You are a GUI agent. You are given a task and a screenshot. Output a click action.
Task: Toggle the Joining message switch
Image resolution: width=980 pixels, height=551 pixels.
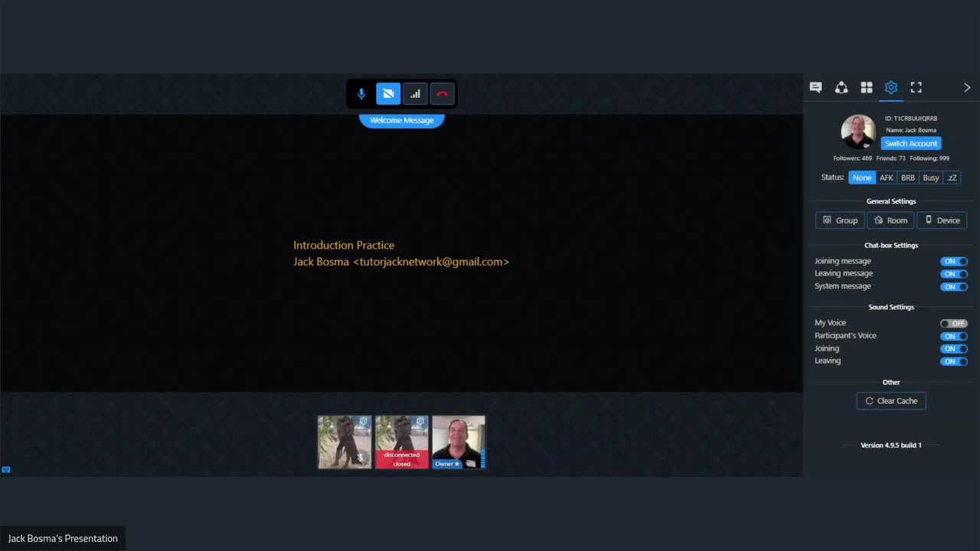(954, 262)
